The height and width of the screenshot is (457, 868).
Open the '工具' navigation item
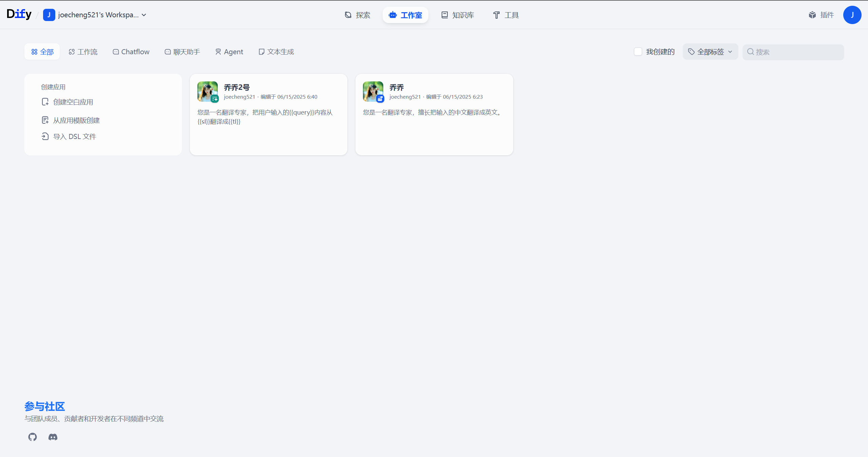506,15
